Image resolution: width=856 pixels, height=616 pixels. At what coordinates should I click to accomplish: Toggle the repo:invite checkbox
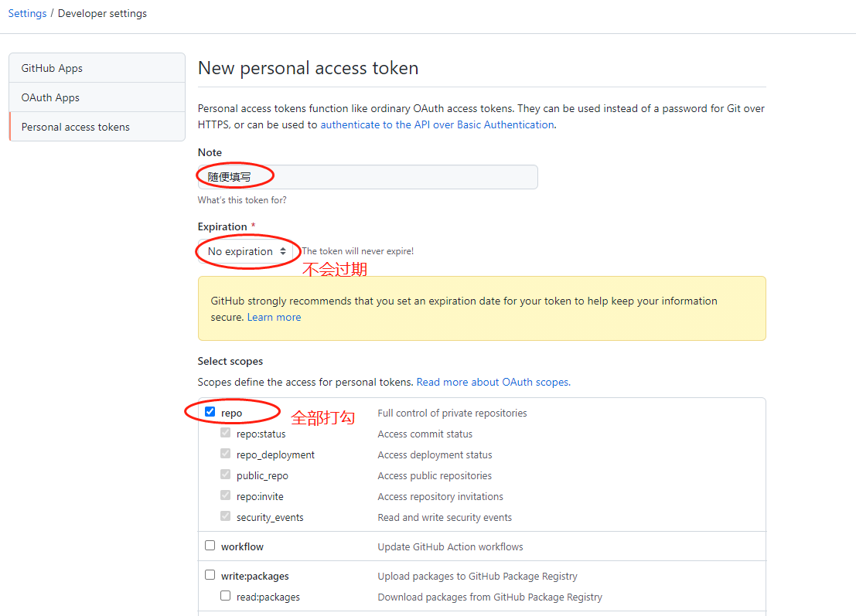(226, 495)
